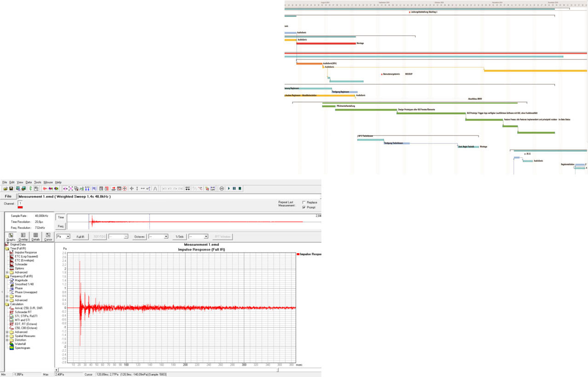The width and height of the screenshot is (588, 377).
Task: Click left arrow of graph scrollbar
Action: coord(57,370)
